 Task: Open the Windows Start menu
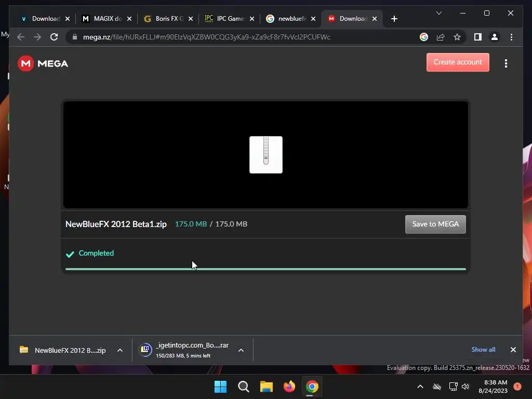[220, 387]
